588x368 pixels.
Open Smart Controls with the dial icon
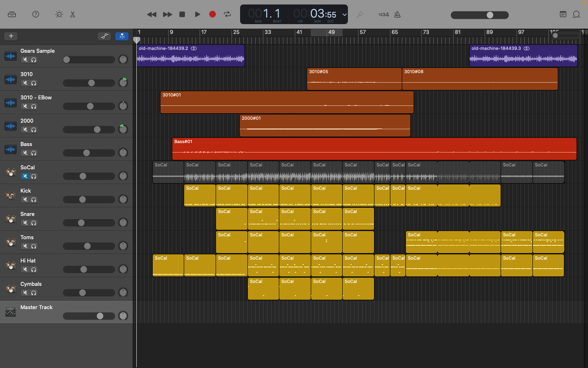(59, 14)
